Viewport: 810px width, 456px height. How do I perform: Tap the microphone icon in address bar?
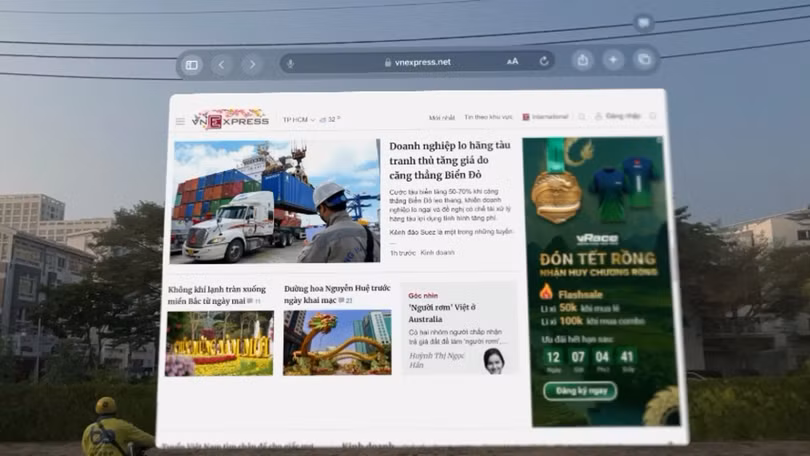point(291,62)
